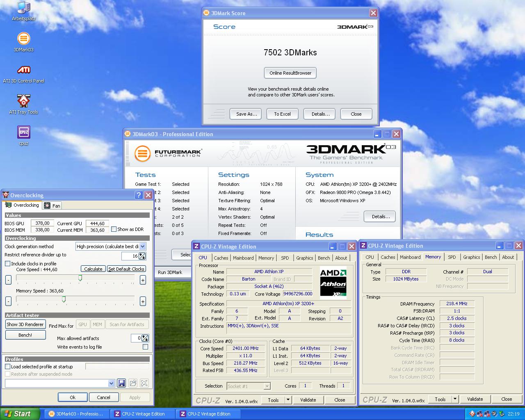Enable Show as DDR checkbox
Screen dimensions: 525x420
point(114,229)
